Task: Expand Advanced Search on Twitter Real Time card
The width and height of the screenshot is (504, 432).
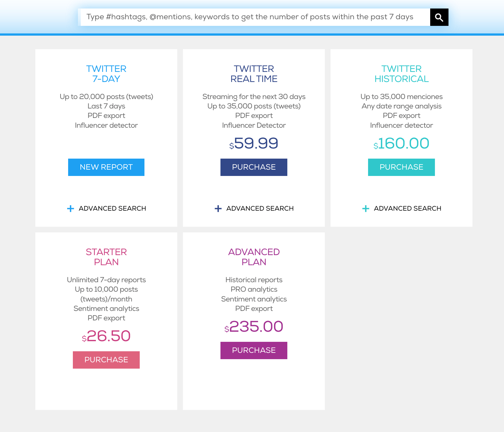Action: 260,208
